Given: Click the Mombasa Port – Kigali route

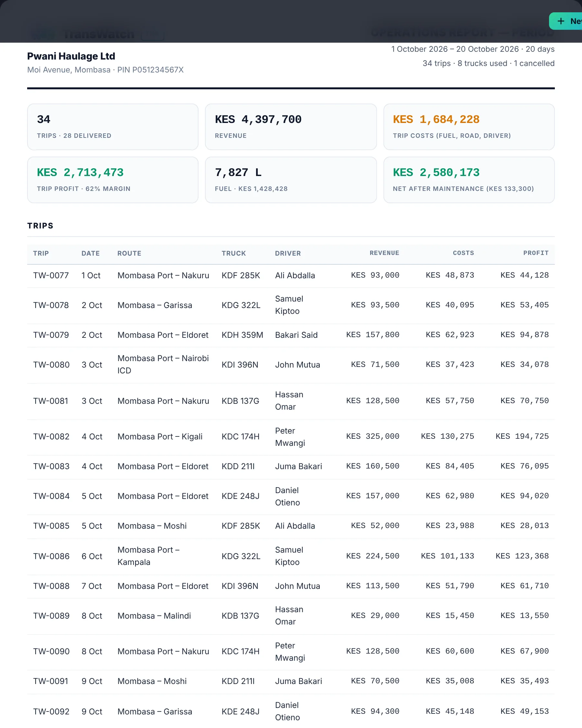Looking at the screenshot, I should pyautogui.click(x=160, y=436).
